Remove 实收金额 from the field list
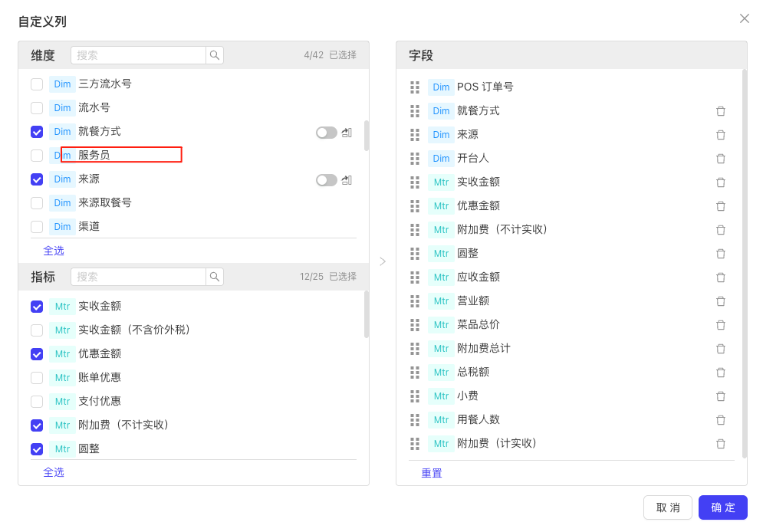The height and width of the screenshot is (532, 763). point(721,182)
